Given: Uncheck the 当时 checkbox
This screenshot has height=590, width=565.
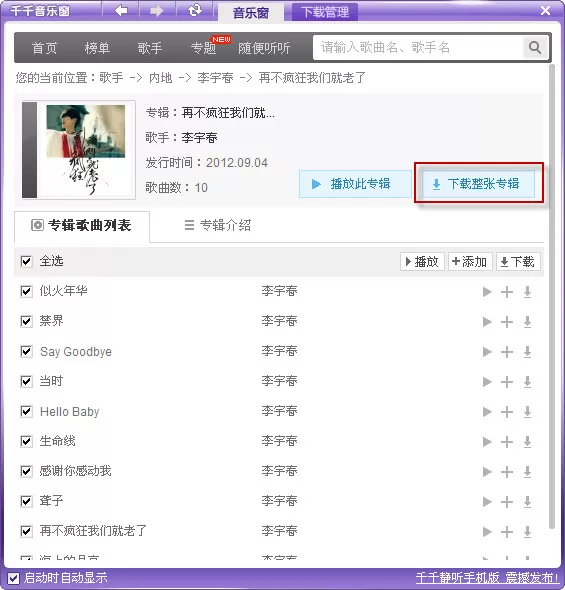Looking at the screenshot, I should [x=26, y=381].
